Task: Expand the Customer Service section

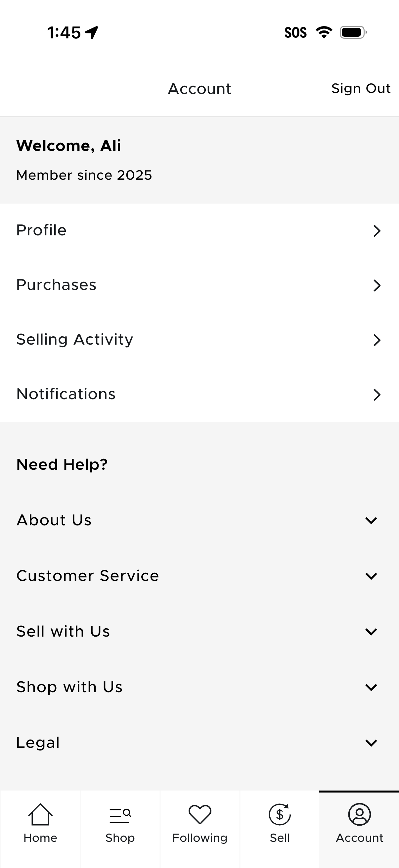Action: pos(371,576)
